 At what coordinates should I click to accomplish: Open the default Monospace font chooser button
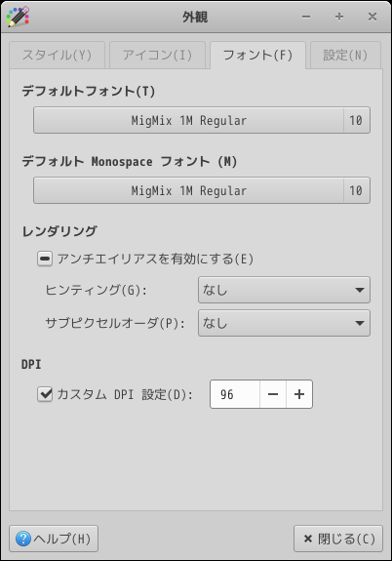point(202,190)
